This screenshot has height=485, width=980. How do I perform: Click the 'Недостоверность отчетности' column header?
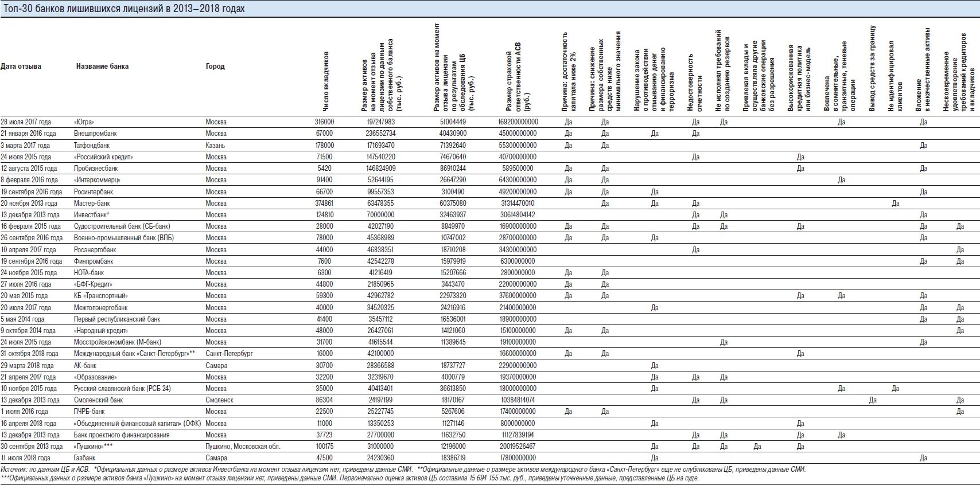[x=694, y=83]
